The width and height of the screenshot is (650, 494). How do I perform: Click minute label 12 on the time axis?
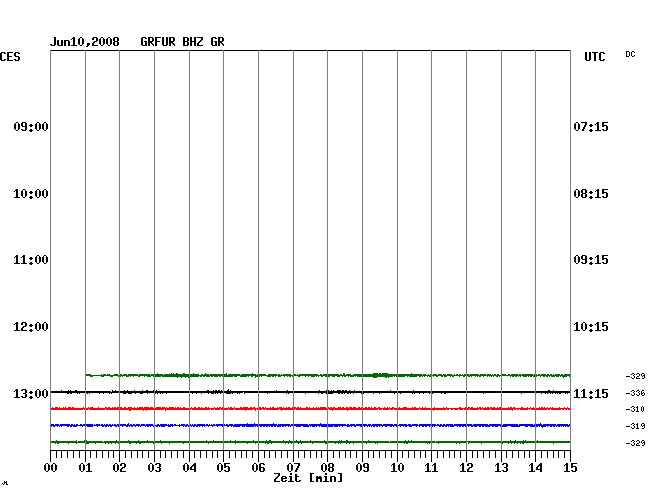tap(466, 468)
